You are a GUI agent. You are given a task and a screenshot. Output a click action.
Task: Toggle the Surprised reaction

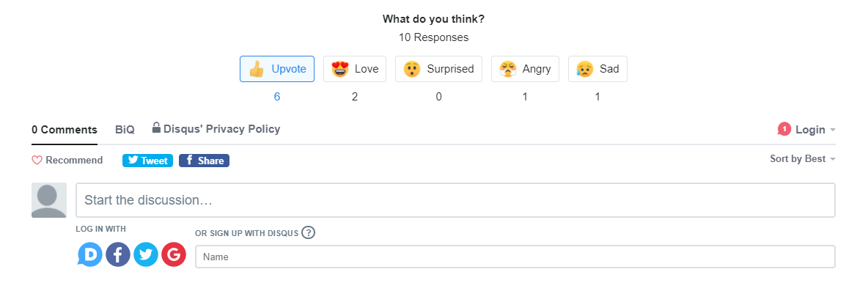point(438,69)
